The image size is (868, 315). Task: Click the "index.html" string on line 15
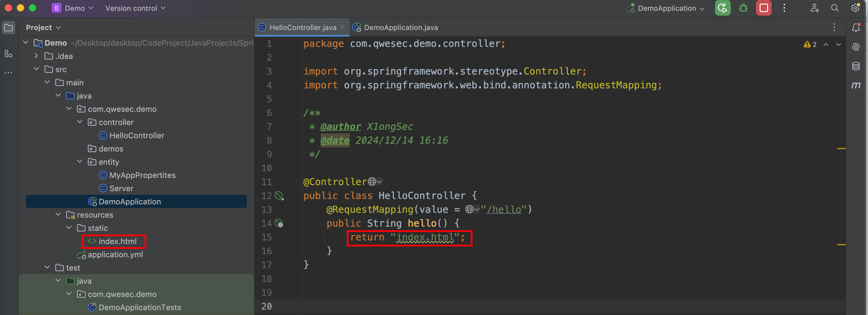pyautogui.click(x=425, y=237)
